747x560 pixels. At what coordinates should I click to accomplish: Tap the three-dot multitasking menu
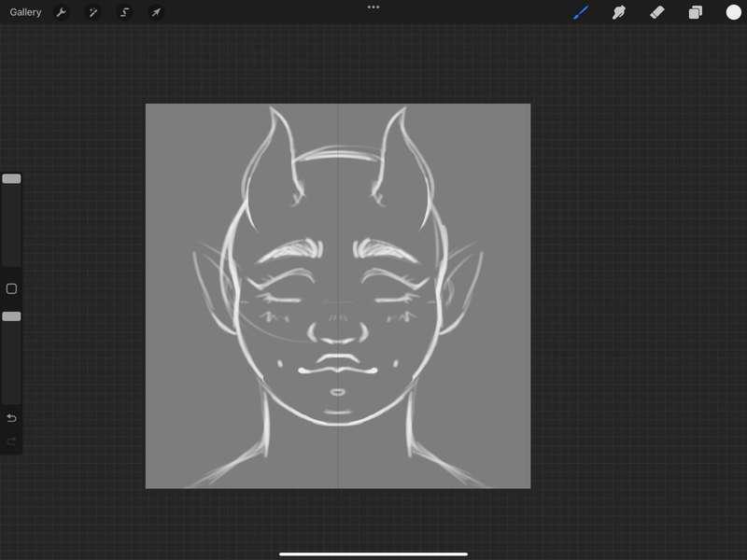point(373,7)
